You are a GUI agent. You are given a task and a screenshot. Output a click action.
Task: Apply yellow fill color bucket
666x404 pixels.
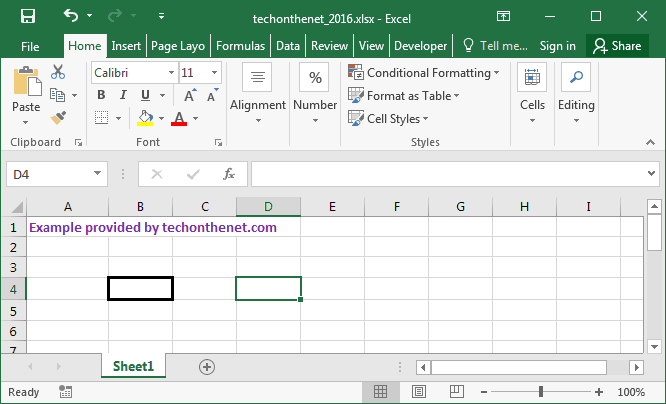tap(145, 118)
